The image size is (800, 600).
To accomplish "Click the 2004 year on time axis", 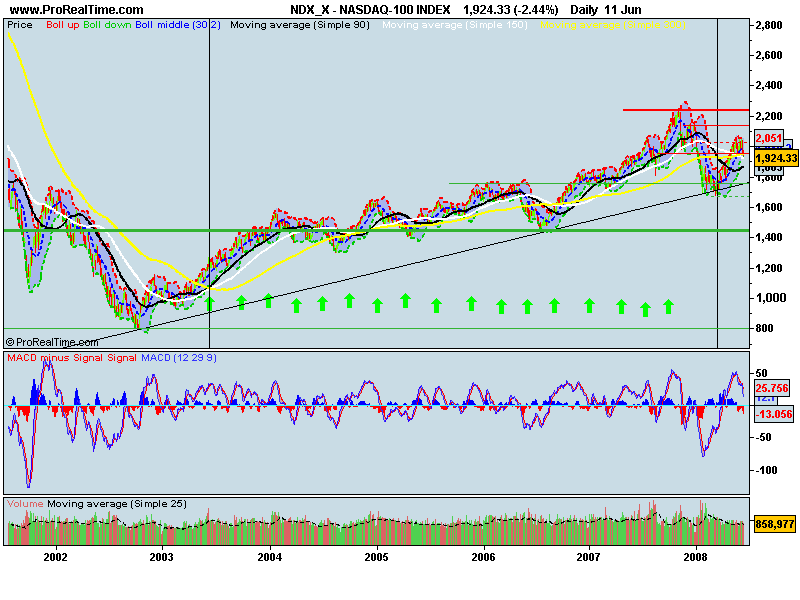I will [x=269, y=557].
